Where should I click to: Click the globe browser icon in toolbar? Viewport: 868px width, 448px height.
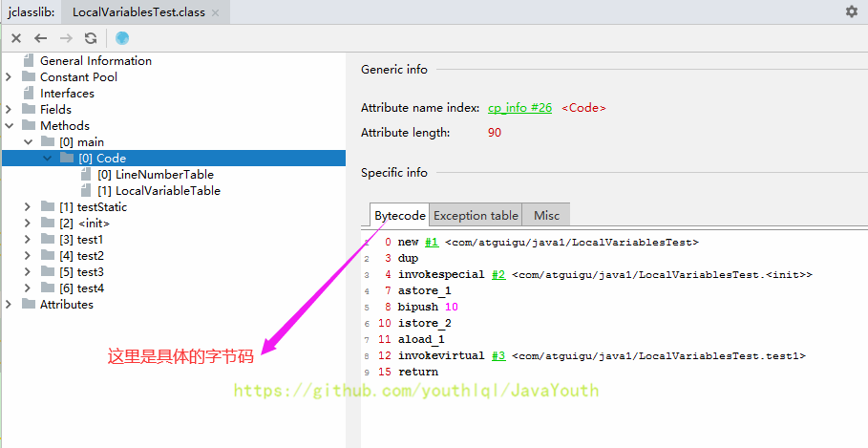[x=122, y=38]
